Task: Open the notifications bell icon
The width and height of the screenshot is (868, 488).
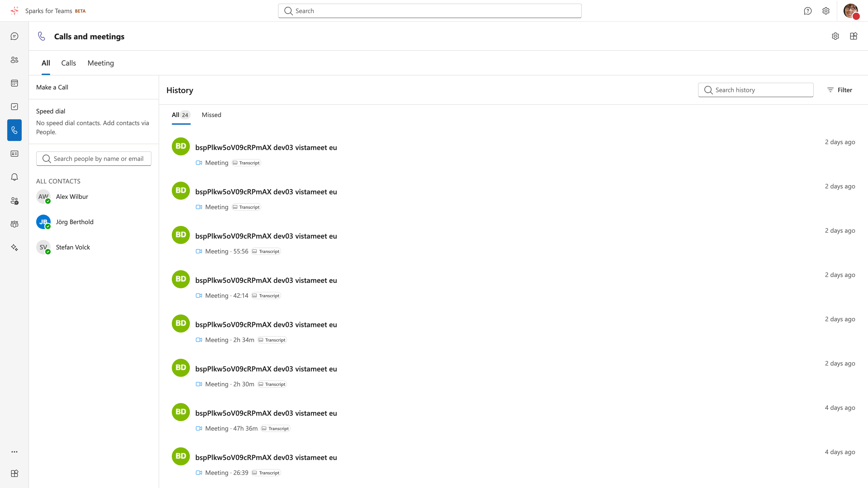Action: [x=14, y=177]
